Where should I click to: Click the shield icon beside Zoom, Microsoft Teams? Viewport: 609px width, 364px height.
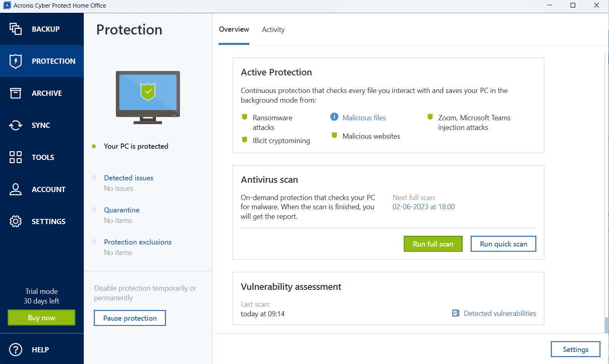(x=430, y=117)
